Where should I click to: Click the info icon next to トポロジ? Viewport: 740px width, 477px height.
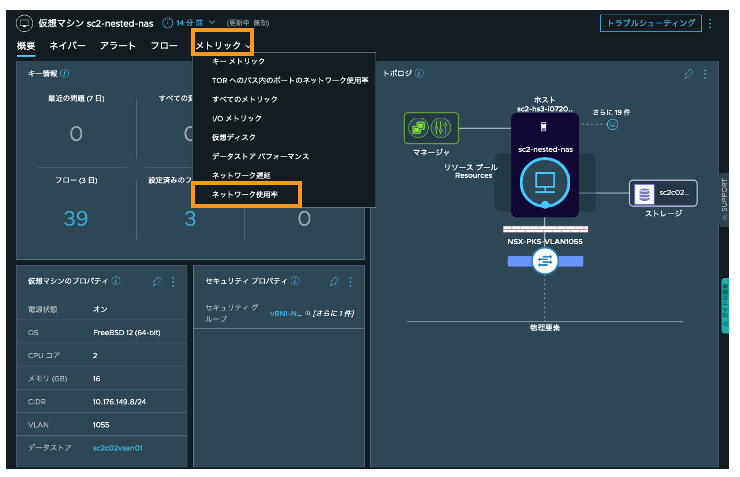click(419, 74)
